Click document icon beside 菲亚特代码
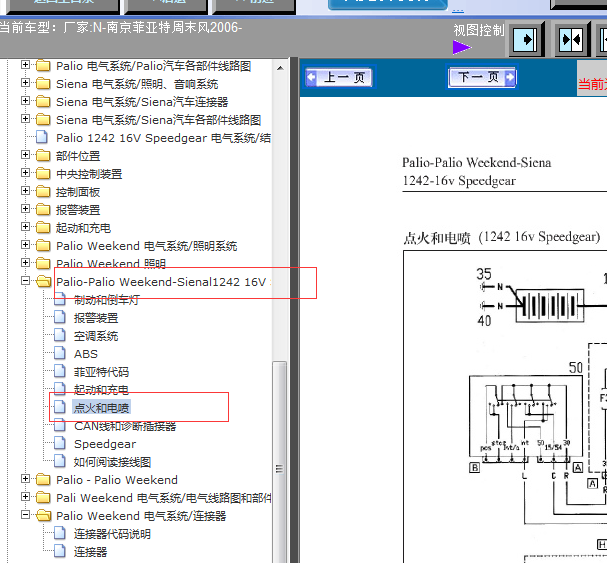 click(x=60, y=371)
